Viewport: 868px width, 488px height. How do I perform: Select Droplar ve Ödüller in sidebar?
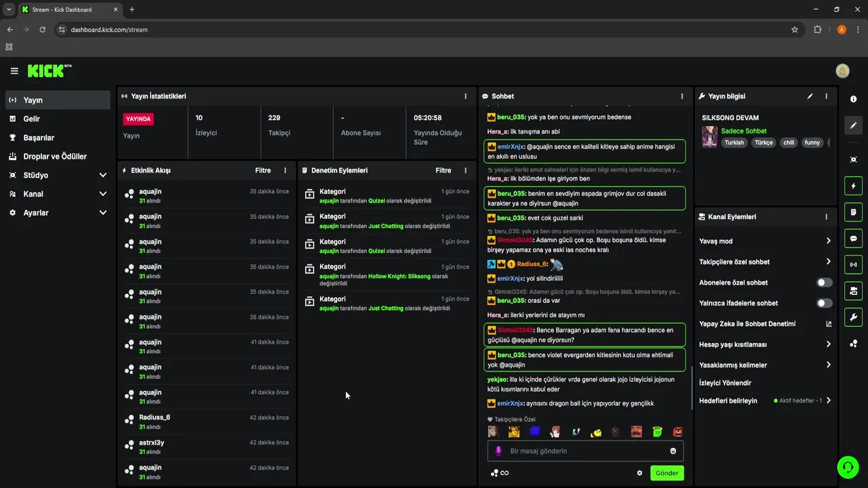coord(57,157)
